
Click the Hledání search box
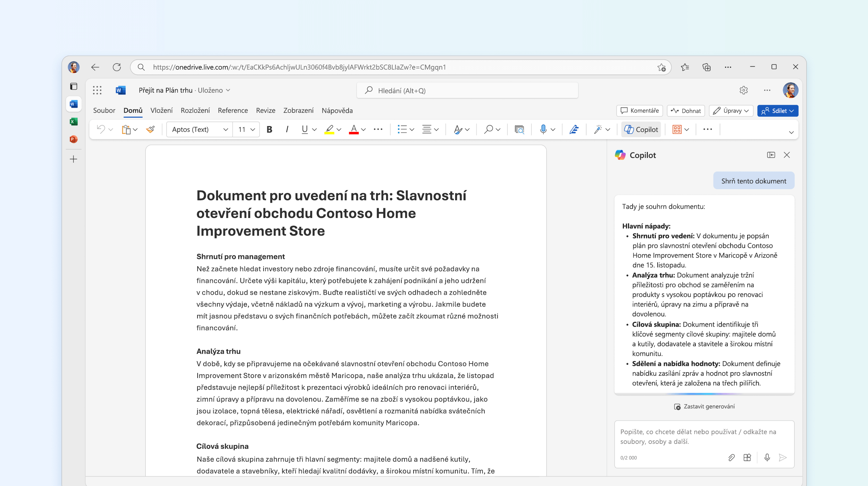[x=467, y=91]
